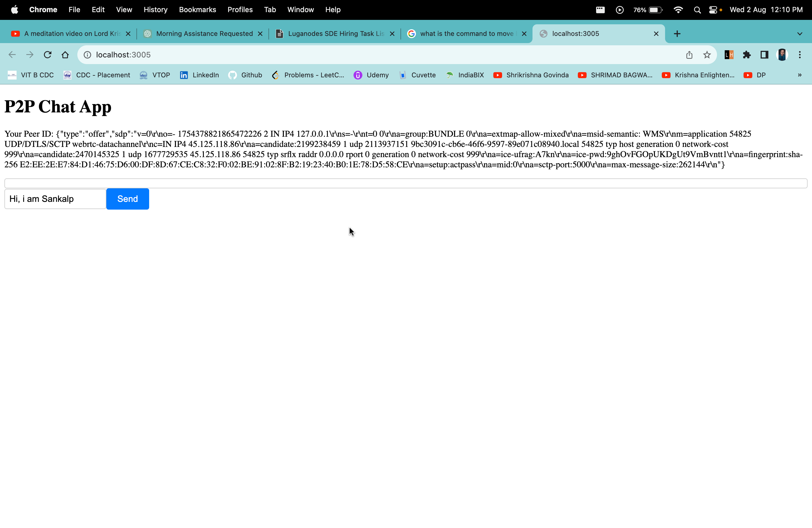Viewport: 812px width, 528px height.
Task: Open the Extensions puzzle icon
Action: [747, 55]
